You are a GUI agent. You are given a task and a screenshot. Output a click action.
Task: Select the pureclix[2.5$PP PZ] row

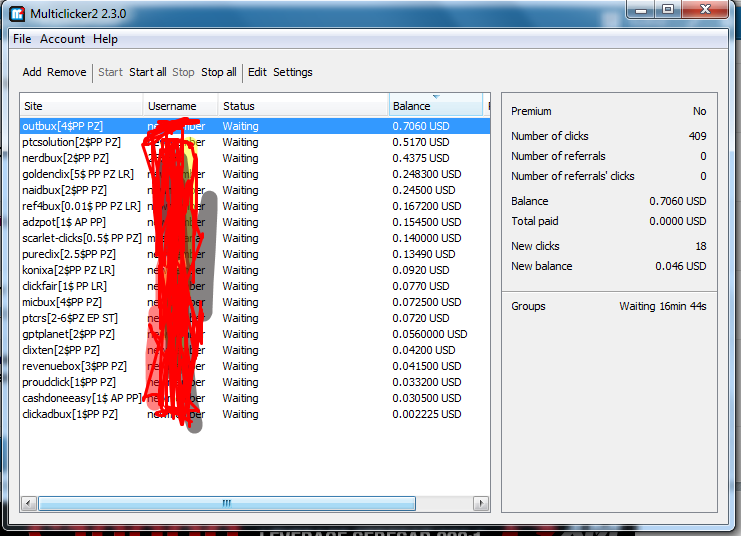255,254
